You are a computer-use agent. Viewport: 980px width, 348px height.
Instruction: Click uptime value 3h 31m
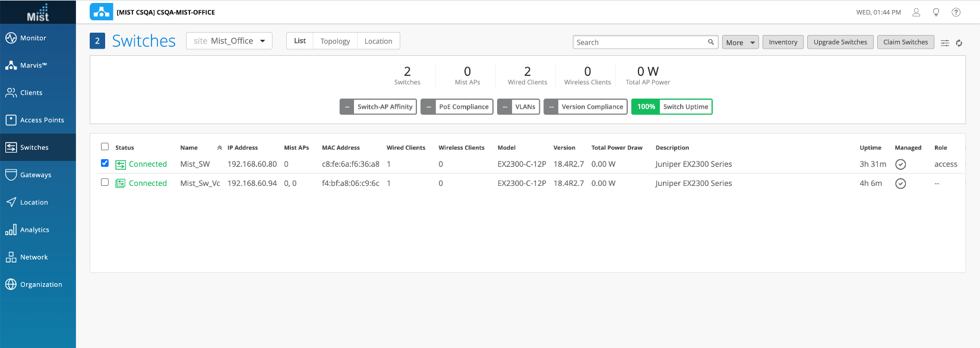[x=872, y=164]
